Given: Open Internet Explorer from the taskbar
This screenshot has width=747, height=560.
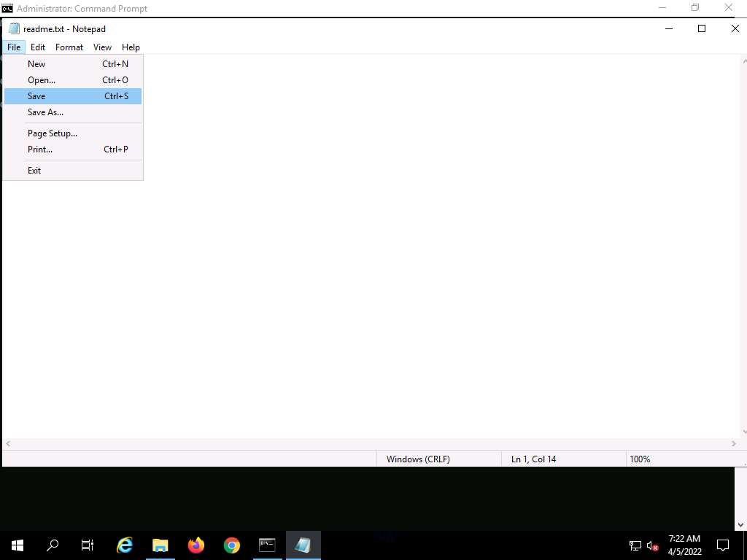Looking at the screenshot, I should [x=125, y=545].
